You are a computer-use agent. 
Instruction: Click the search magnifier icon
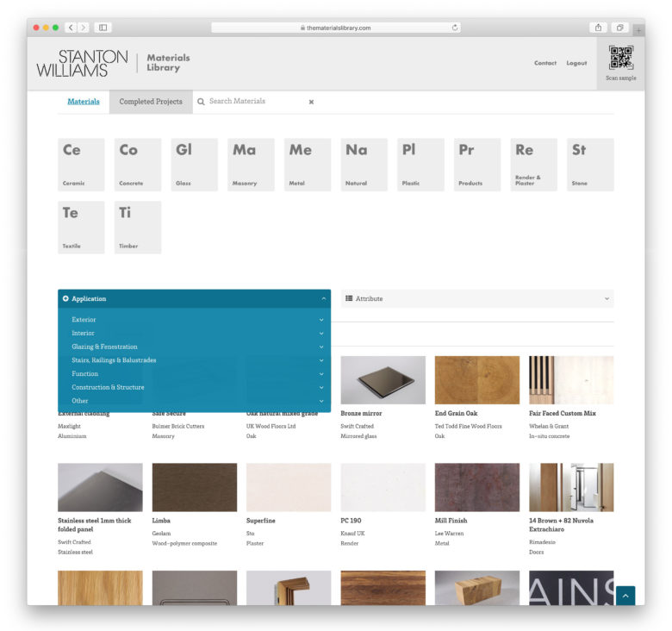[x=201, y=102]
